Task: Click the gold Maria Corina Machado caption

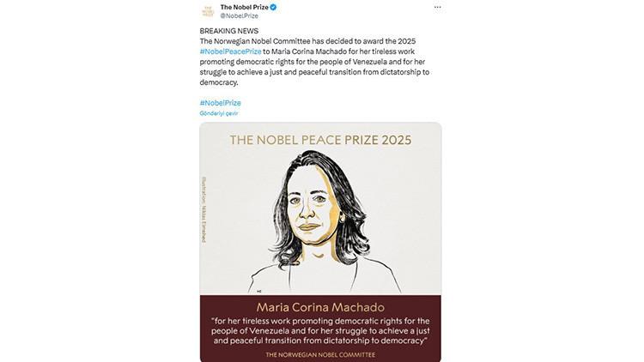Action: [319, 307]
